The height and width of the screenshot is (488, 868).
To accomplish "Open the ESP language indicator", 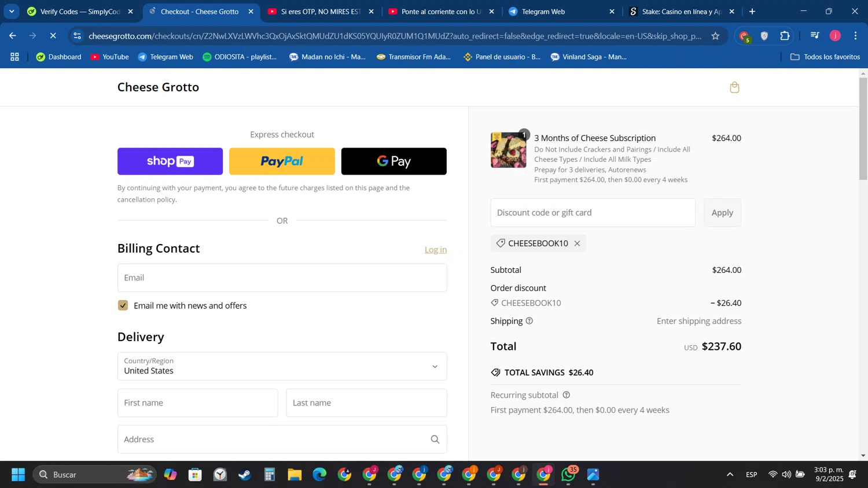I will click(x=751, y=475).
